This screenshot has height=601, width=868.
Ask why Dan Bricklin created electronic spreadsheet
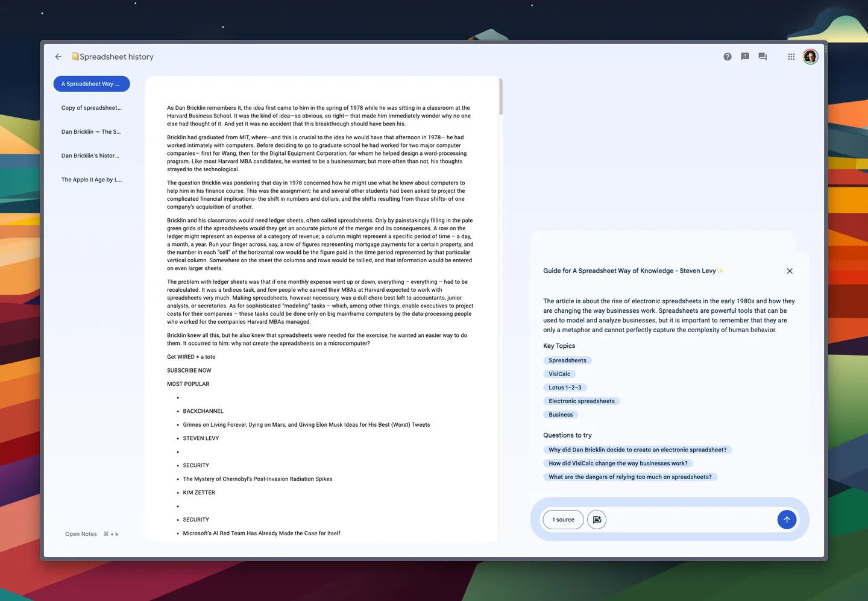click(x=638, y=450)
